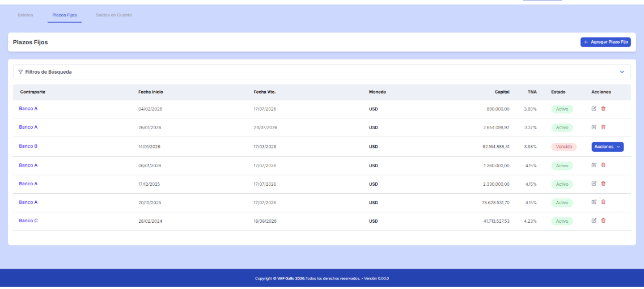Click the TNA column header
This screenshot has width=644, height=289.
pos(532,92)
